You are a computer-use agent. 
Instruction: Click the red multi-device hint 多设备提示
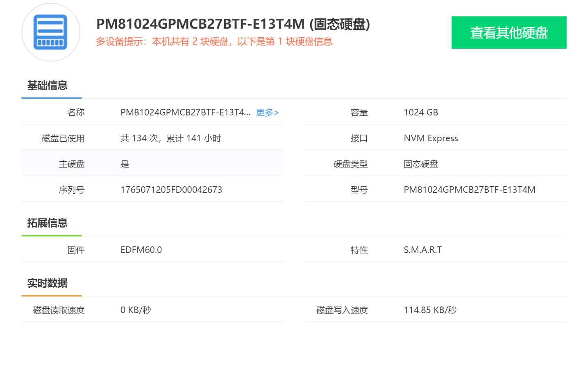coord(214,41)
